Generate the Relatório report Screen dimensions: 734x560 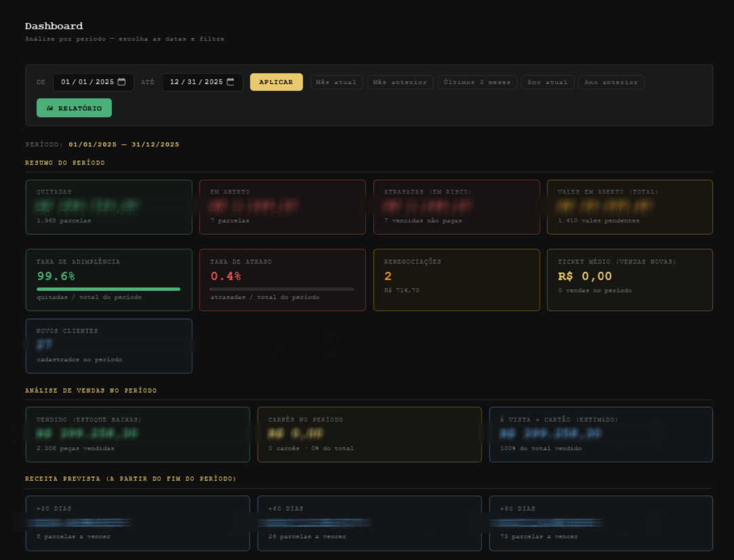point(74,108)
